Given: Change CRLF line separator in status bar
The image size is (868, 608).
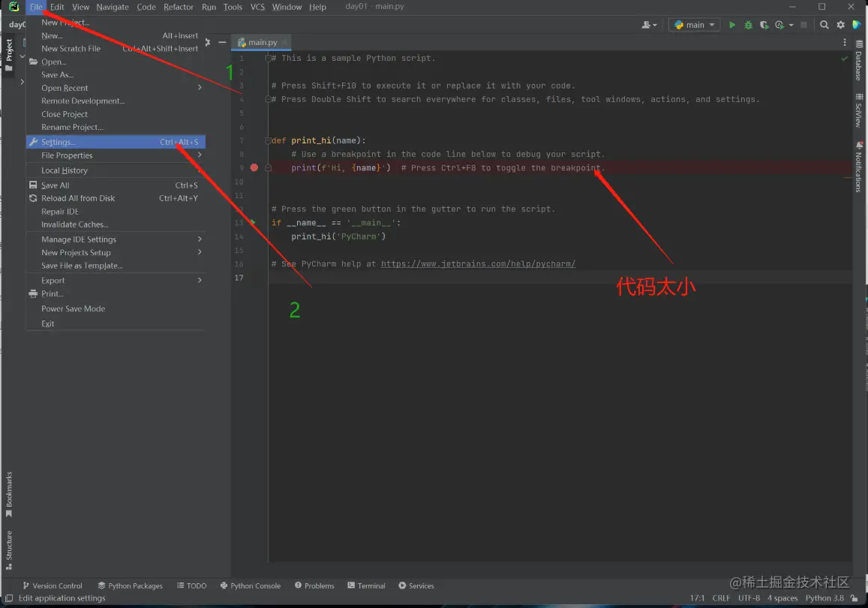Looking at the screenshot, I should pos(721,598).
